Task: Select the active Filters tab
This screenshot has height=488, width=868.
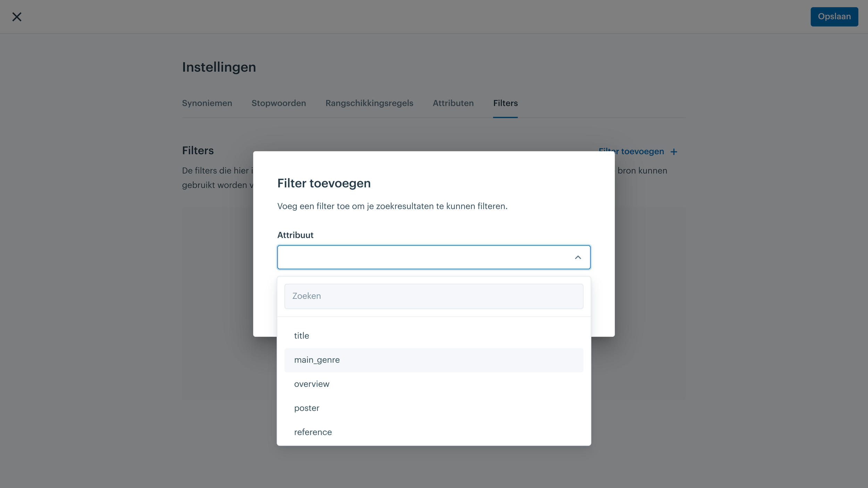Action: (x=505, y=103)
